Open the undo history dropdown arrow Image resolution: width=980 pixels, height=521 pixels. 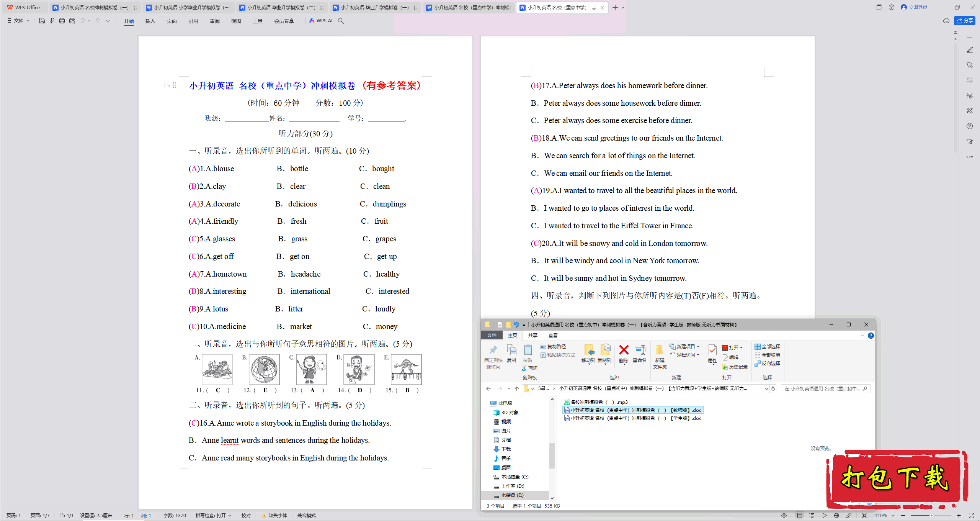[89, 21]
